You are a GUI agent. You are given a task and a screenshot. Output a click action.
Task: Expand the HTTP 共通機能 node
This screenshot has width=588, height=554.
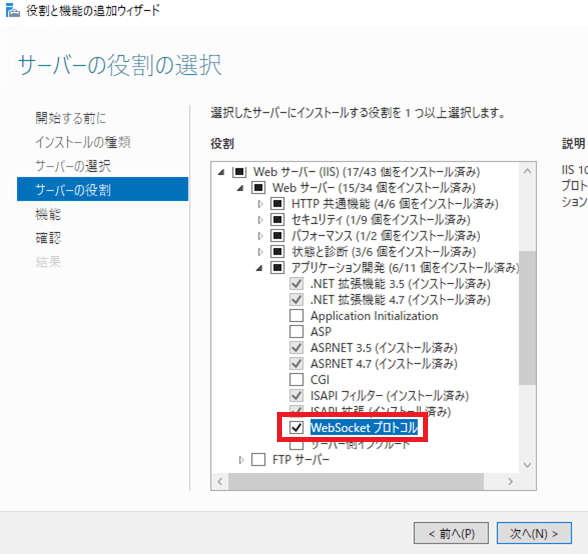pyautogui.click(x=260, y=204)
